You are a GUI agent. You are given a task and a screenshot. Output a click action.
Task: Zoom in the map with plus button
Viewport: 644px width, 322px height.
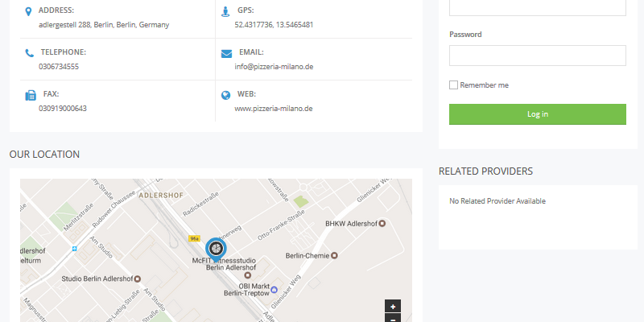[393, 306]
